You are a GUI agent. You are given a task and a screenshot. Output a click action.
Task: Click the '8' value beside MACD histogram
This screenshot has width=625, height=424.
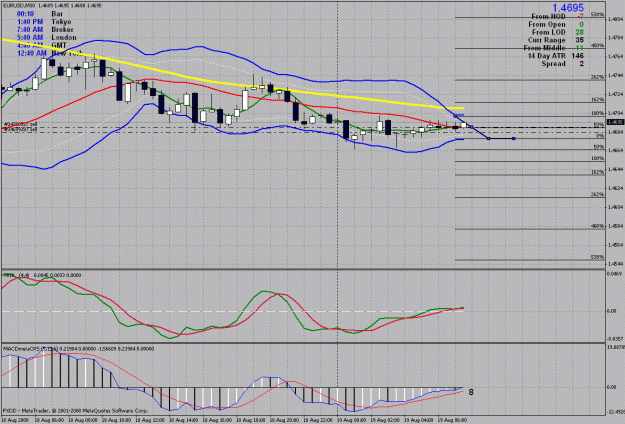click(471, 392)
